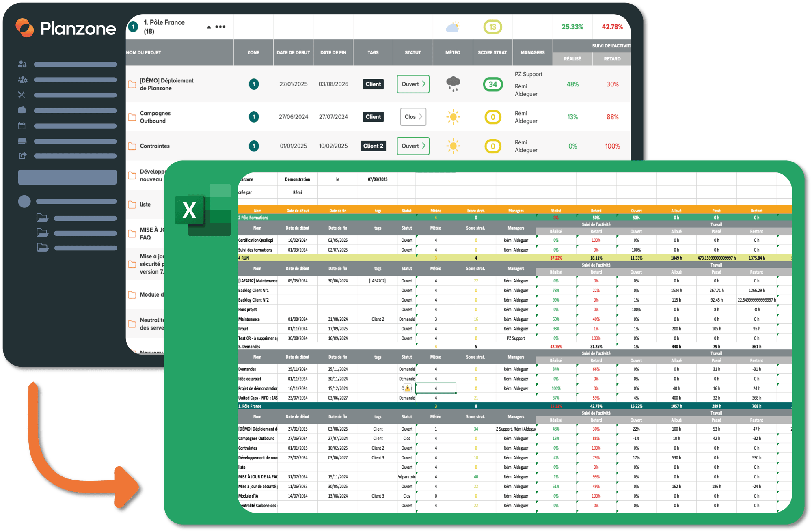Click zone badge 1 of Campagnes Outbound
Viewport: 812px width, 532px height.
(x=254, y=117)
